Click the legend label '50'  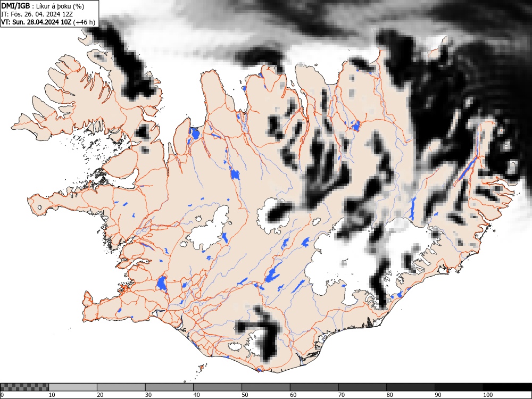pyautogui.click(x=245, y=395)
